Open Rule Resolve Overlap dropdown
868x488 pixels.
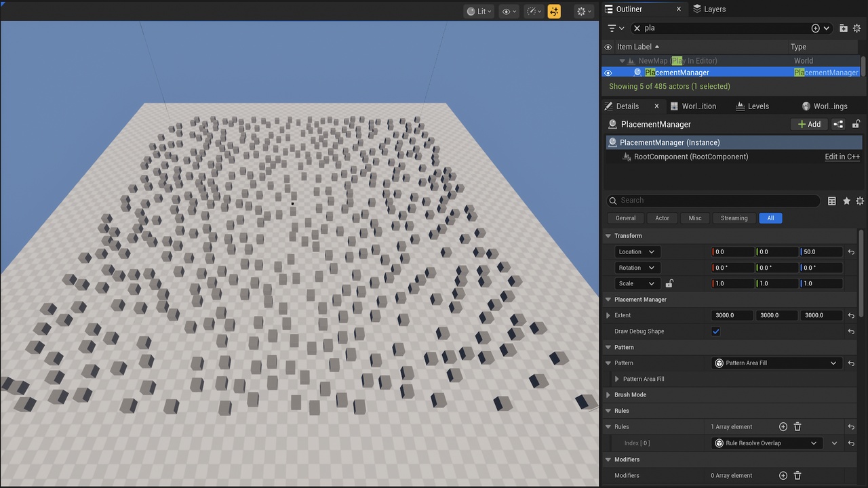click(x=767, y=443)
